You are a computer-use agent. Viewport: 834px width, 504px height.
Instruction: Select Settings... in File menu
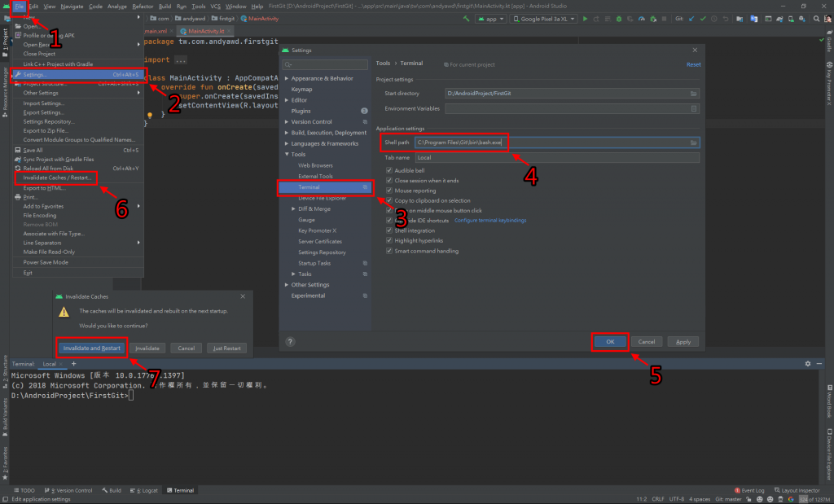[x=78, y=75]
